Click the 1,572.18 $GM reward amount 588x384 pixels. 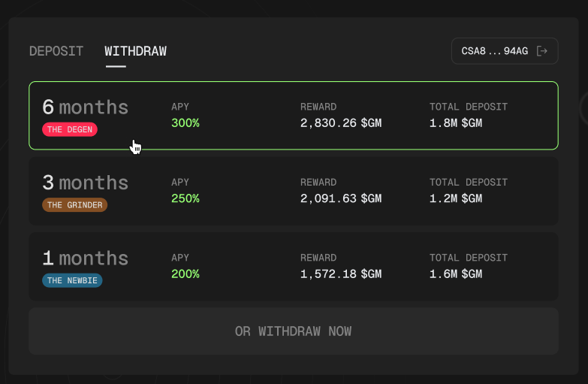[341, 274]
